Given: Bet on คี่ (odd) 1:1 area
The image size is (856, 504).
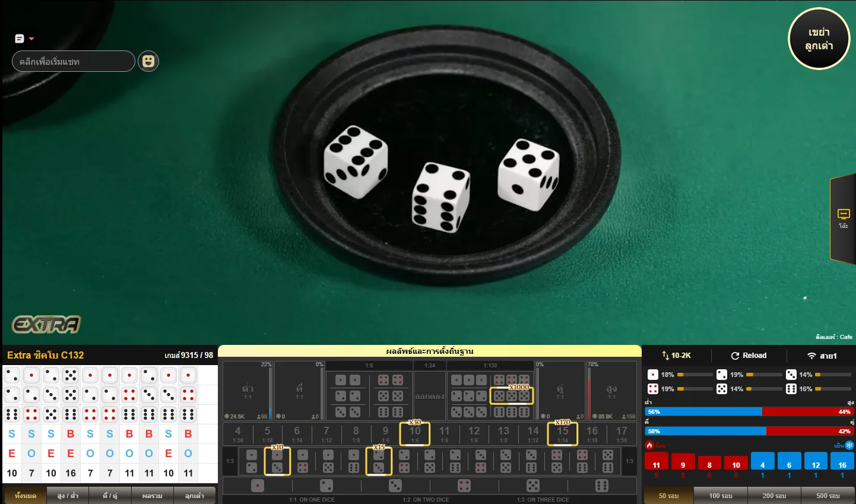Looking at the screenshot, I should click(x=299, y=391).
